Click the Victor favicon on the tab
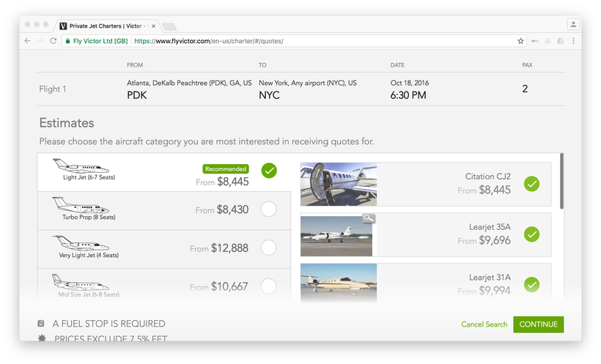 pyautogui.click(x=63, y=26)
